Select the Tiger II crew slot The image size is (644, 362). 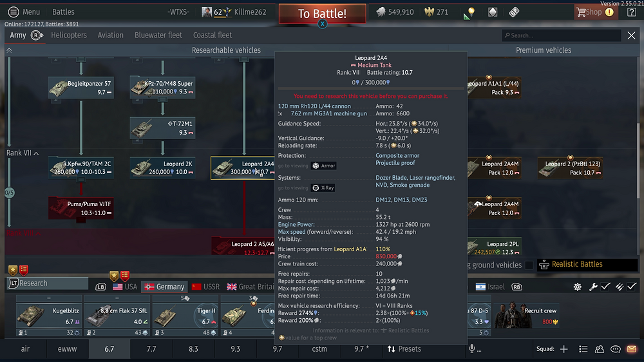(x=185, y=316)
